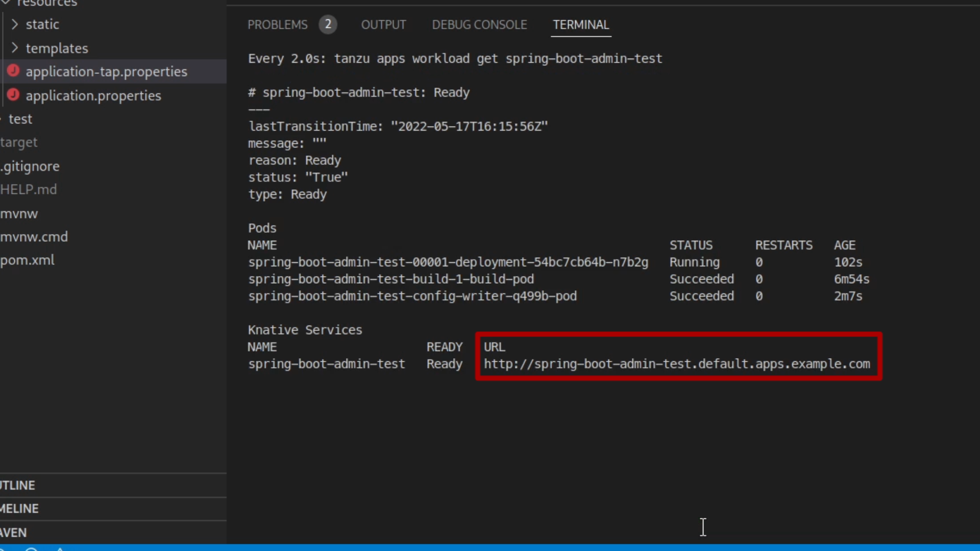
Task: Expand the static folder chevron
Action: tap(15, 24)
